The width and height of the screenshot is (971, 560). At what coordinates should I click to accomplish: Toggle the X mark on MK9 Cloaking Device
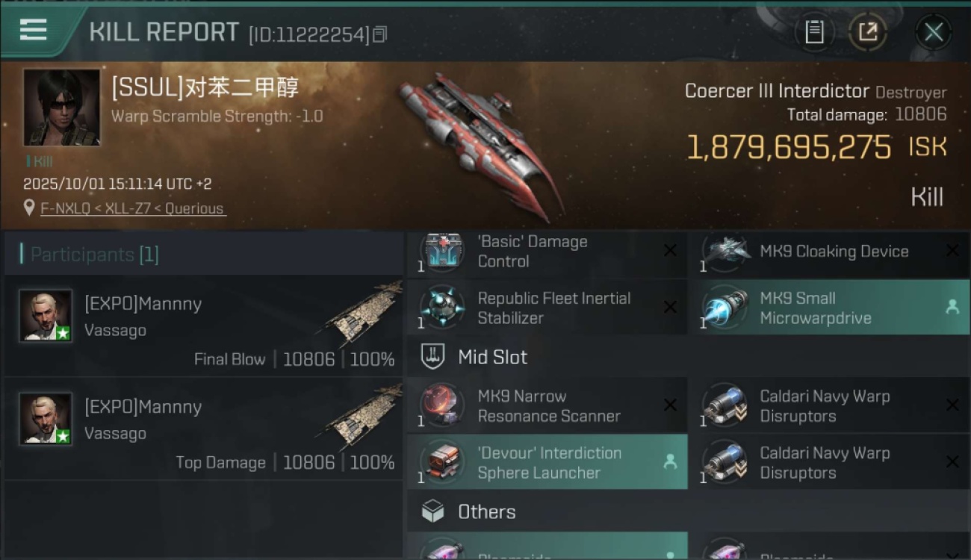952,251
